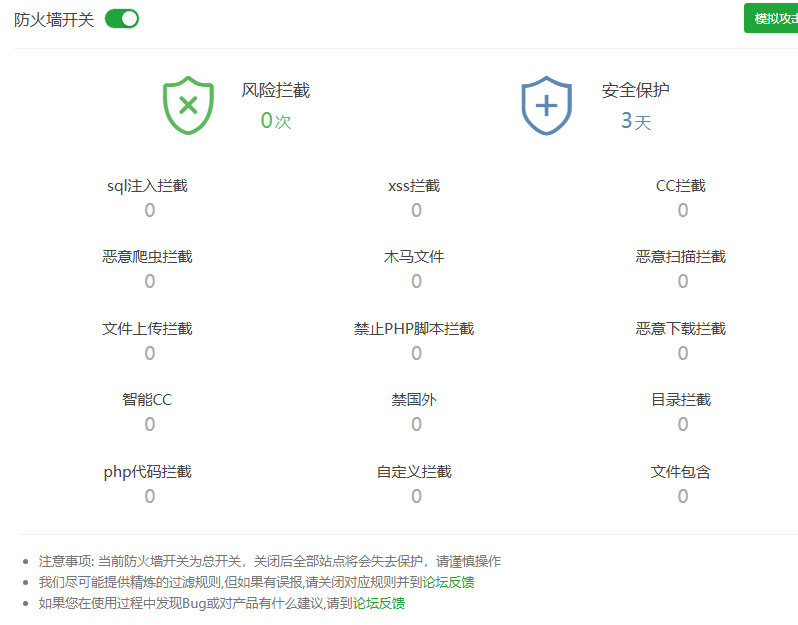
Task: Select the 自定义拦截 label
Action: click(x=414, y=472)
